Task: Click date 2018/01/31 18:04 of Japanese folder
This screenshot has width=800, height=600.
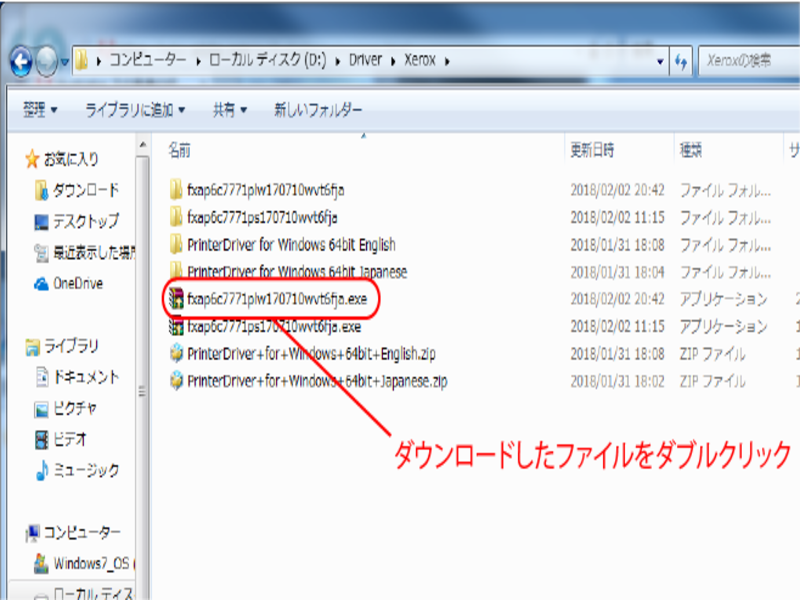Action: [617, 272]
